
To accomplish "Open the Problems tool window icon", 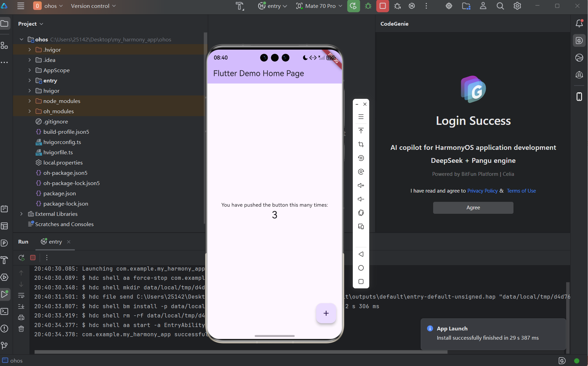I will pyautogui.click(x=4, y=328).
